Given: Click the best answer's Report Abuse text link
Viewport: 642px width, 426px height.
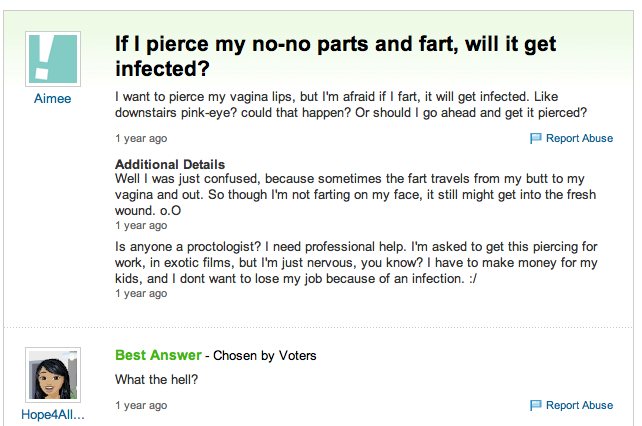Looking at the screenshot, I should coord(579,406).
